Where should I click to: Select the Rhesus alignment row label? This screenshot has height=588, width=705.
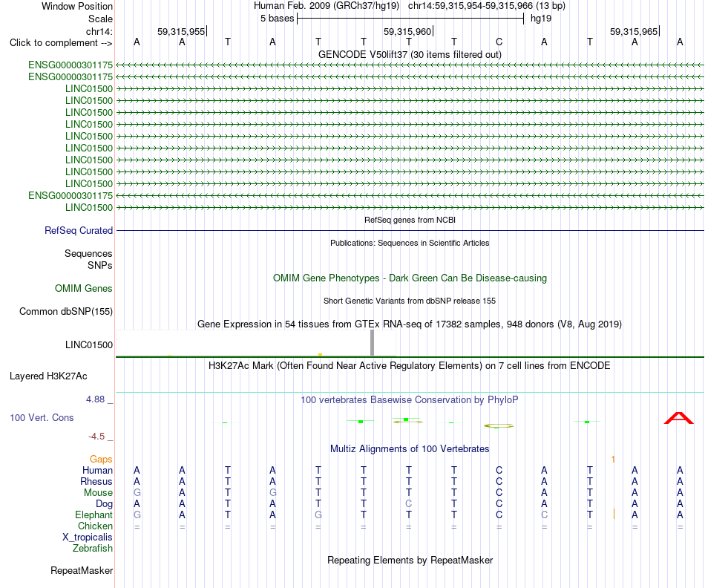point(96,481)
